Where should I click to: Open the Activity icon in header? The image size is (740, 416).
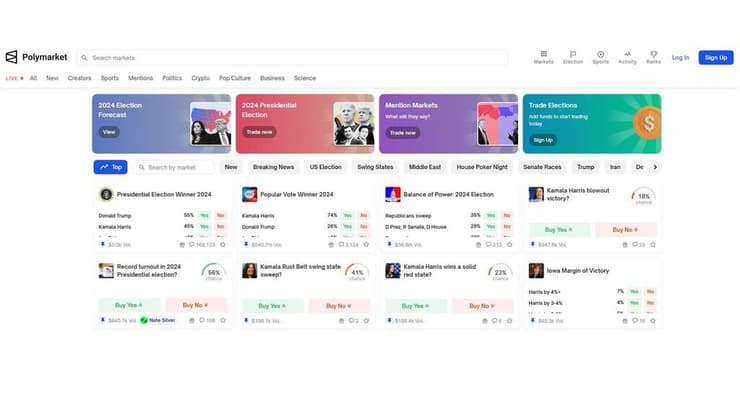click(627, 57)
